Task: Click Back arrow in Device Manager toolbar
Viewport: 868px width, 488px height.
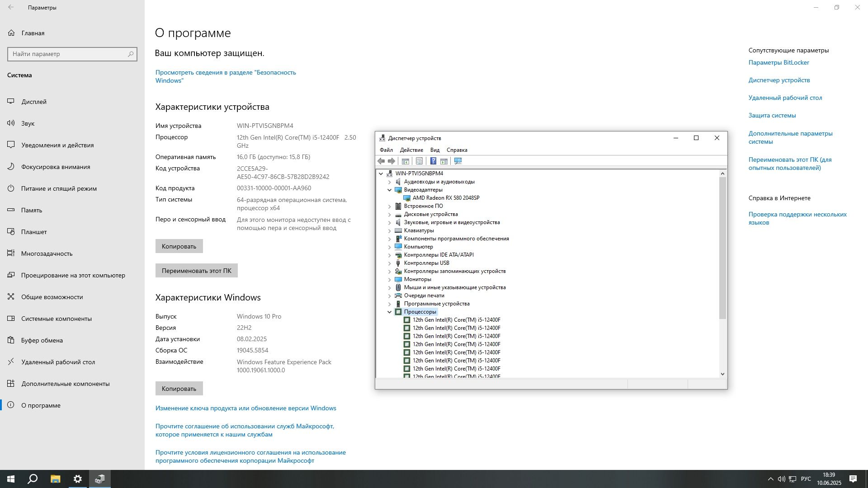Action: tap(381, 161)
